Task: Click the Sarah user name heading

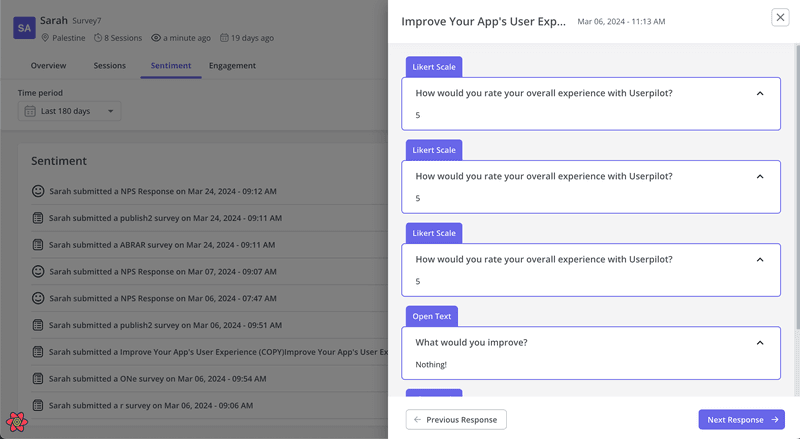Action: (54, 20)
